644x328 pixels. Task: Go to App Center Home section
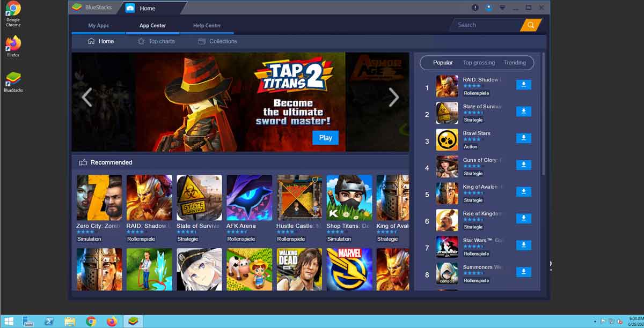click(x=101, y=41)
